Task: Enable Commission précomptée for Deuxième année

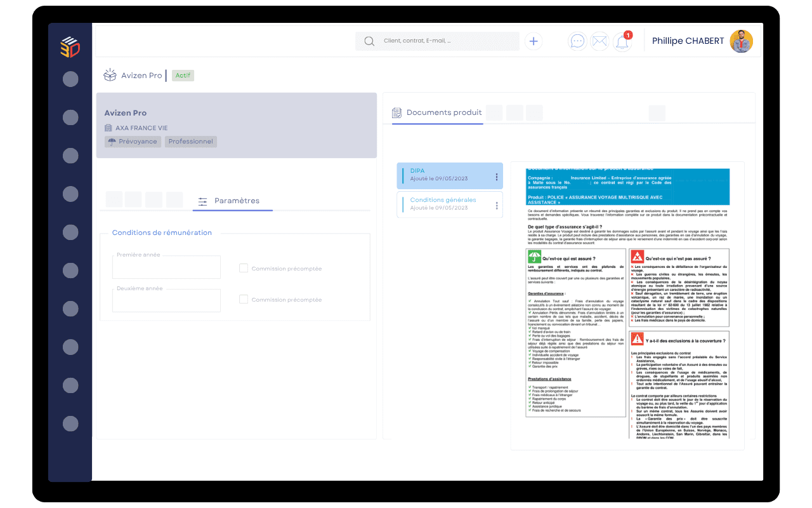Action: [x=244, y=299]
